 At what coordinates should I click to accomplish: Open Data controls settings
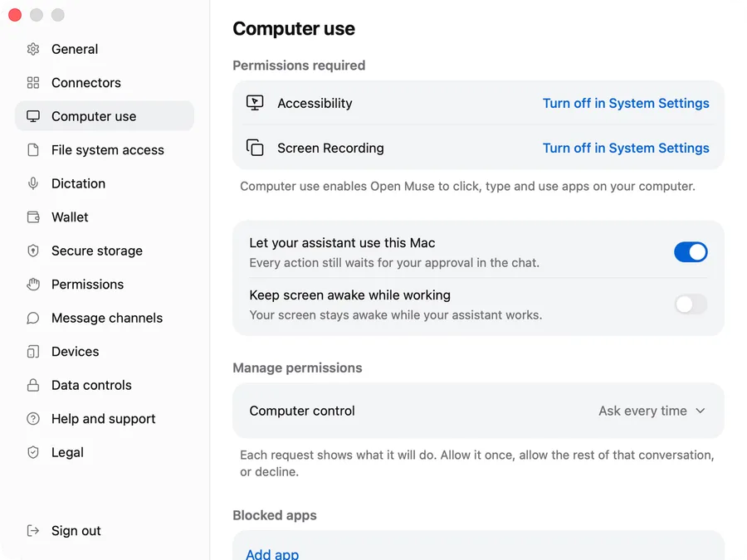tap(105, 385)
